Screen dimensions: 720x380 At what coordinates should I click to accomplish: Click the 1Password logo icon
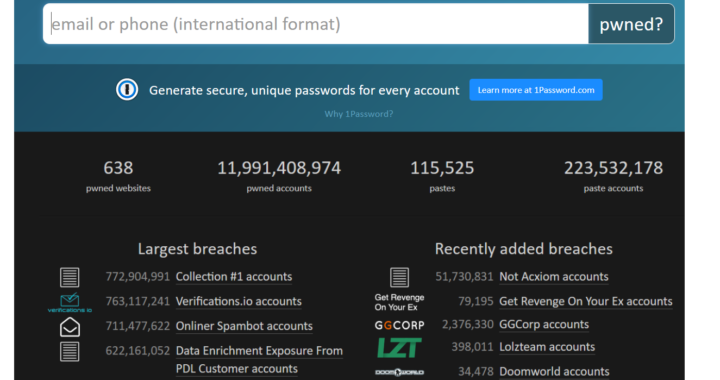click(127, 89)
